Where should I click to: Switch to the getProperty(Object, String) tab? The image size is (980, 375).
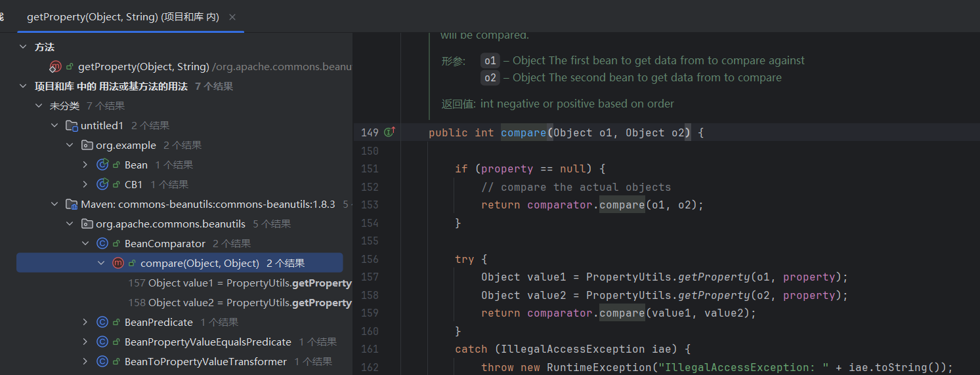pyautogui.click(x=122, y=17)
